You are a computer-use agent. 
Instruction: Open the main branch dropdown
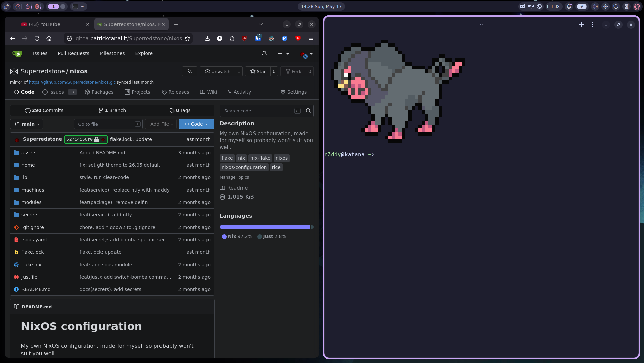[x=27, y=124]
